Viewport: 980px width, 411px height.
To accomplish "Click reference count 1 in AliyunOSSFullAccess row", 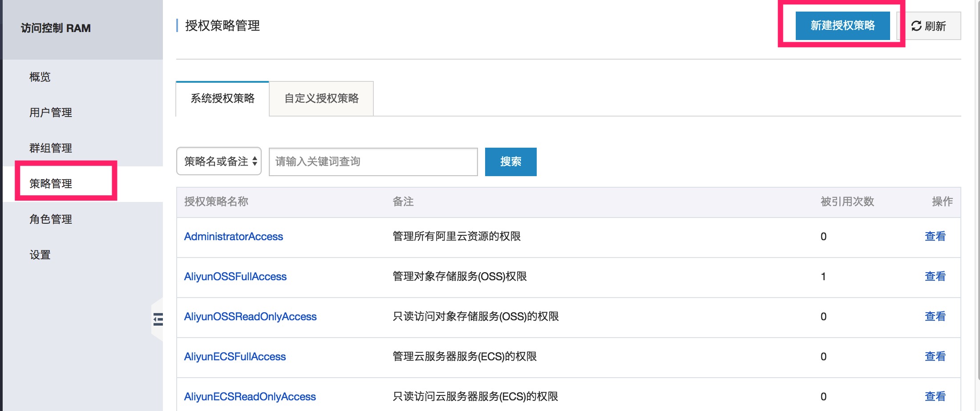I will 823,277.
